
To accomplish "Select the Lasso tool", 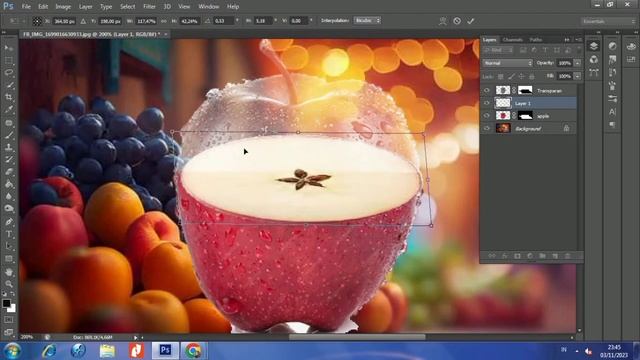I will [x=9, y=73].
